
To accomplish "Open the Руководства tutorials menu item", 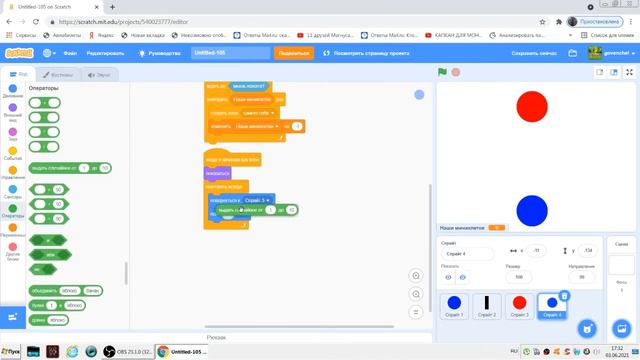I will click(160, 53).
